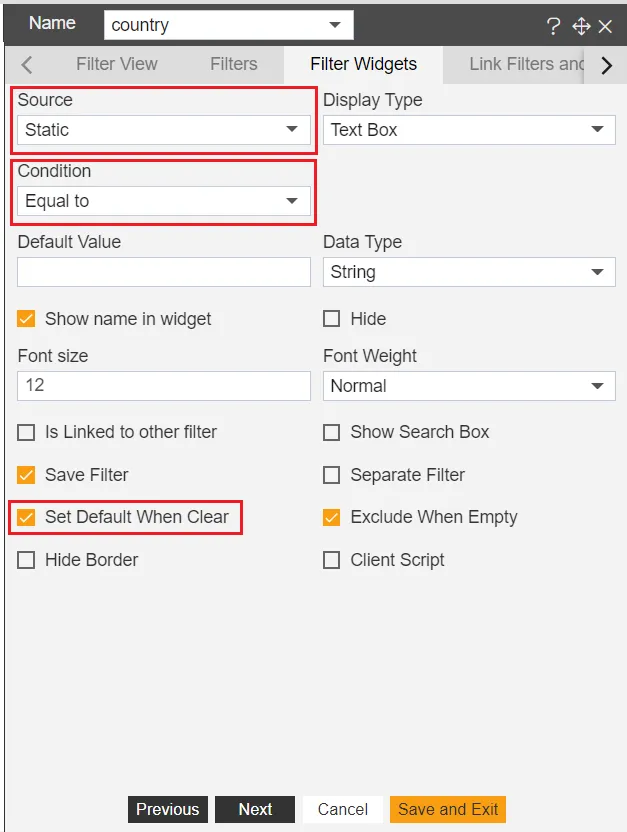This screenshot has width=627, height=832.
Task: Toggle Set Default When Clear checkbox
Action: coord(26,517)
